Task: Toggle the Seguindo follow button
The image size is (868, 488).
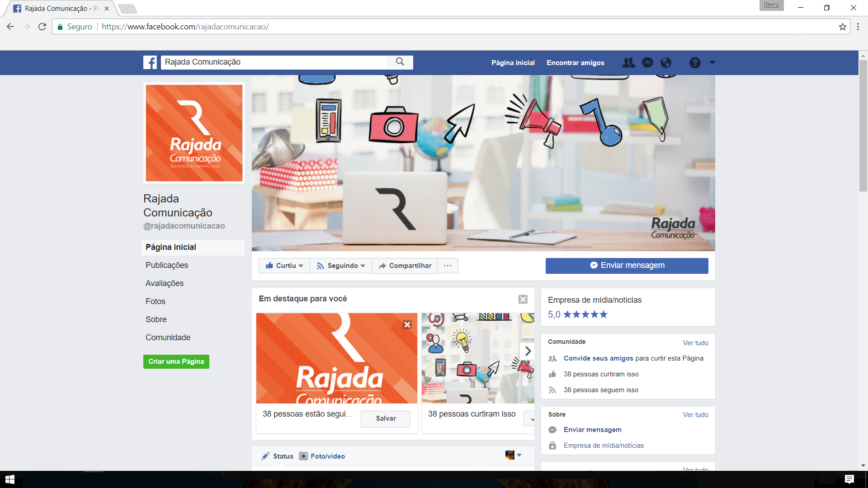Action: 341,266
